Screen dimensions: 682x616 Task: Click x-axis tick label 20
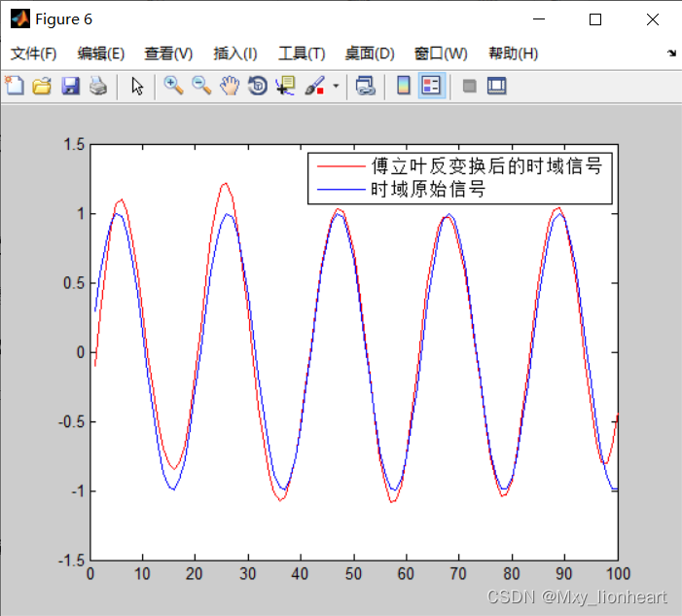point(194,574)
